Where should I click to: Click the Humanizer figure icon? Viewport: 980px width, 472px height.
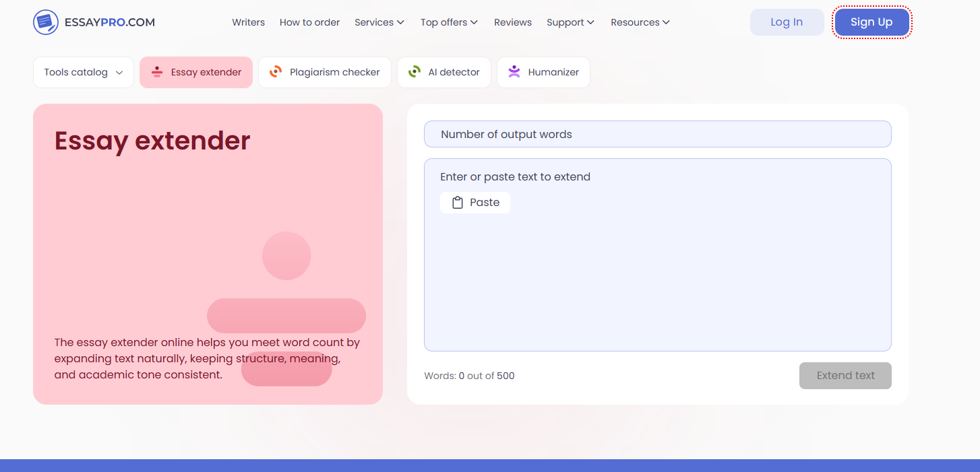[x=514, y=71]
